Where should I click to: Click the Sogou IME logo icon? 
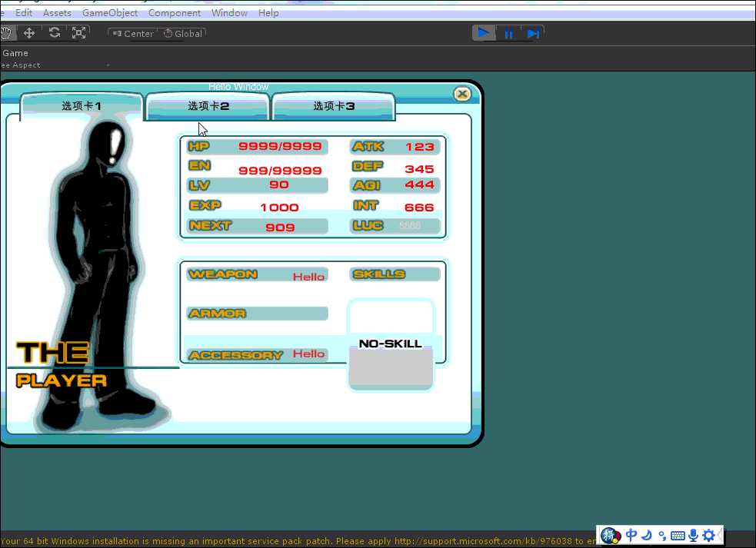pos(611,535)
